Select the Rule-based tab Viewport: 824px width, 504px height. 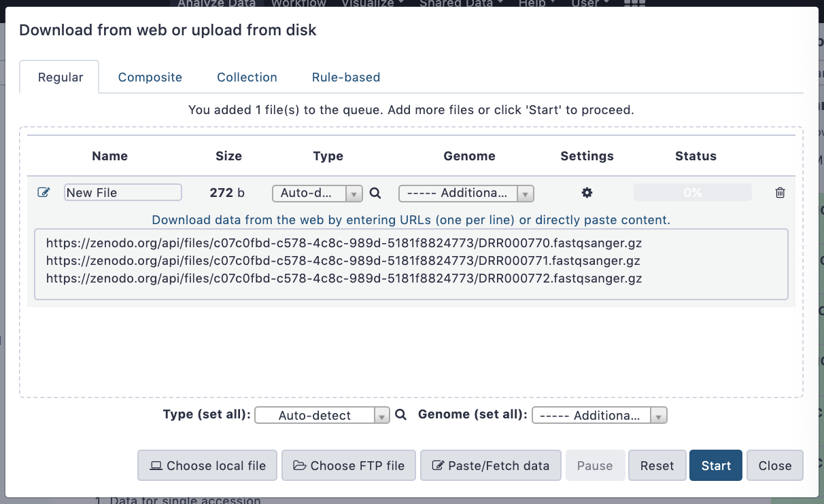coord(346,77)
